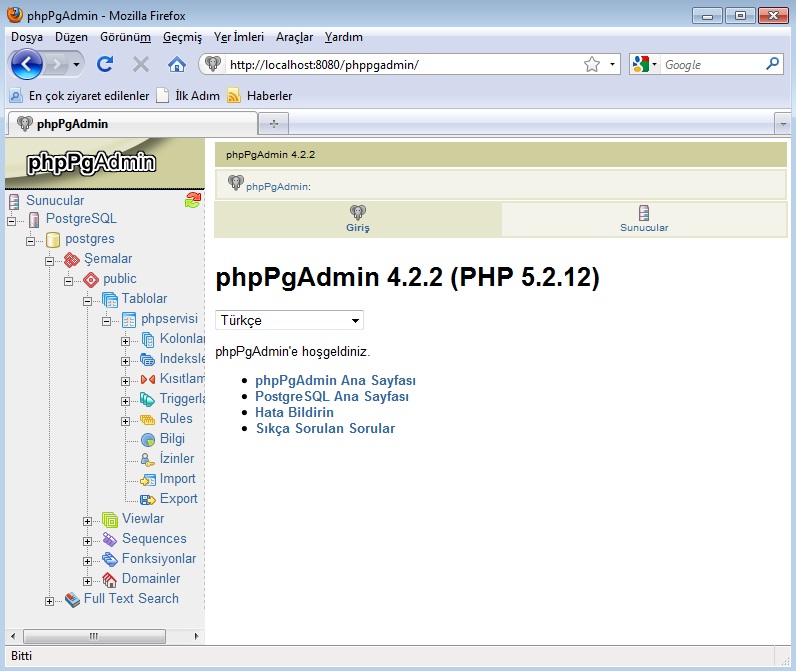The height and width of the screenshot is (671, 796).
Task: Open the phpPgAdmin Ana Sayfası link
Action: (x=335, y=380)
